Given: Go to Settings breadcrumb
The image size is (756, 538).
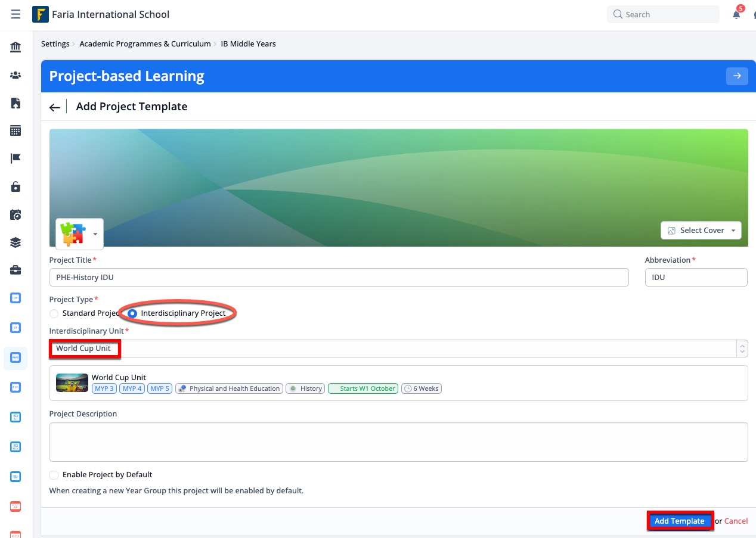Looking at the screenshot, I should pyautogui.click(x=55, y=43).
